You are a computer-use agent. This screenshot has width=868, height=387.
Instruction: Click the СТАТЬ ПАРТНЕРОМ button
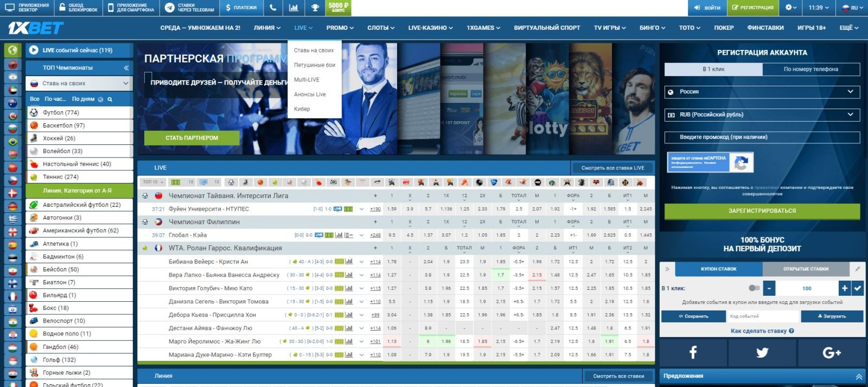192,138
